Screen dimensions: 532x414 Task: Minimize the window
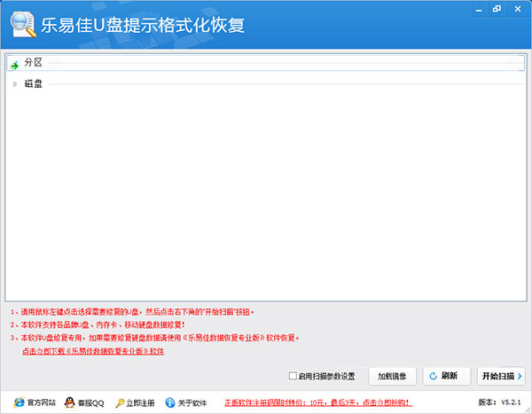[479, 9]
